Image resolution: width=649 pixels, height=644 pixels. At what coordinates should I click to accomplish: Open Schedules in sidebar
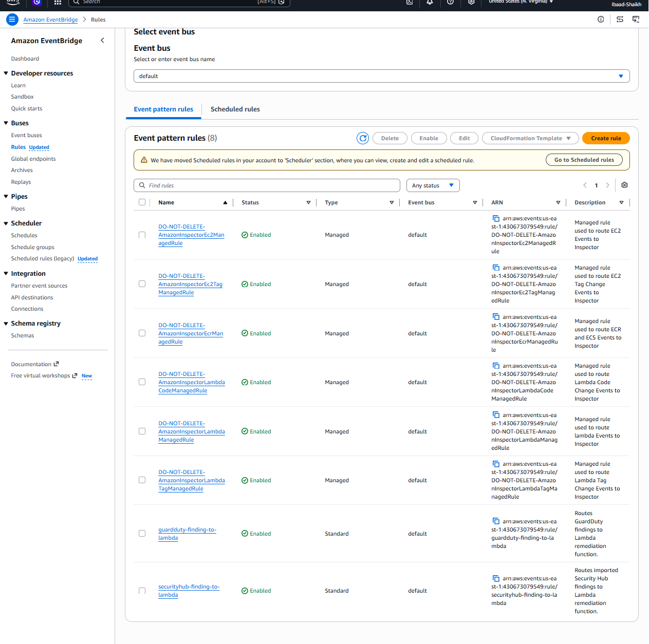[x=24, y=236]
